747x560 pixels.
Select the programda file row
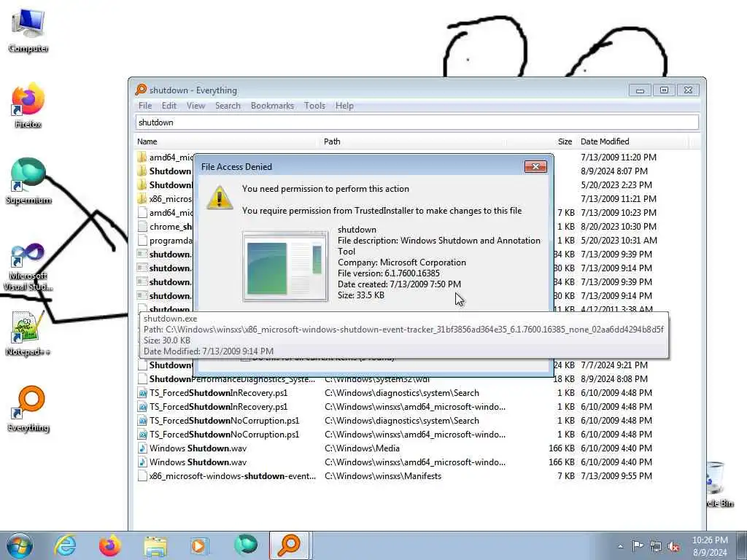[x=164, y=241]
